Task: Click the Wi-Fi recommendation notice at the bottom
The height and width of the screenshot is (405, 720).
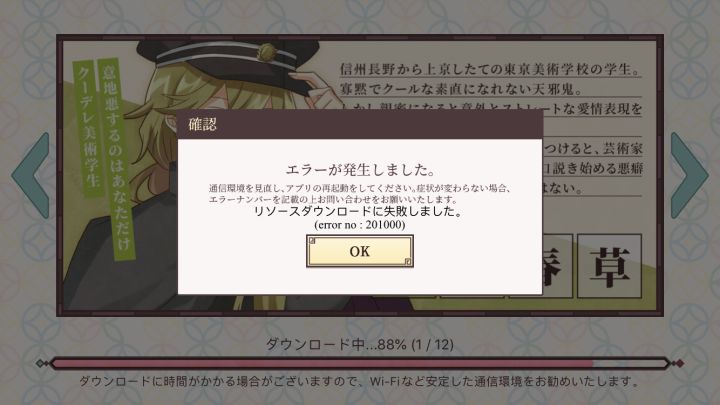Action: click(x=360, y=382)
